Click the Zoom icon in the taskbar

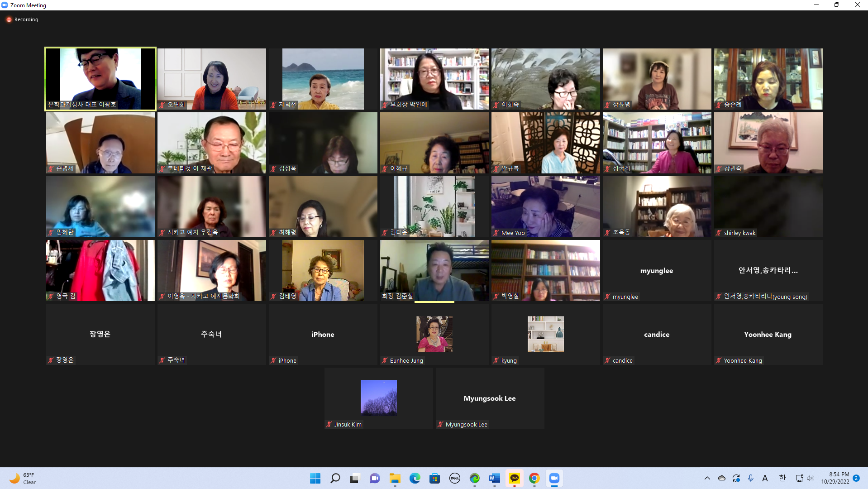pyautogui.click(x=554, y=478)
